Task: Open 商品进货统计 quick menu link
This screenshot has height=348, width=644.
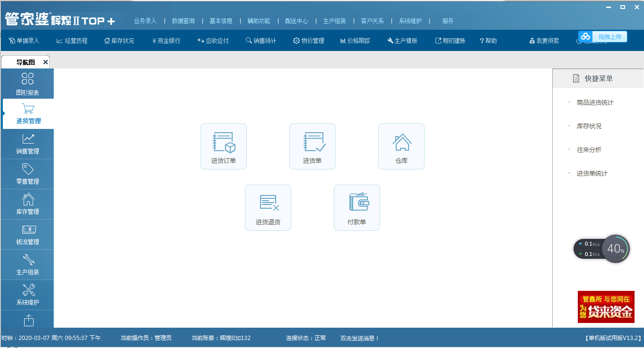Action: pos(595,103)
